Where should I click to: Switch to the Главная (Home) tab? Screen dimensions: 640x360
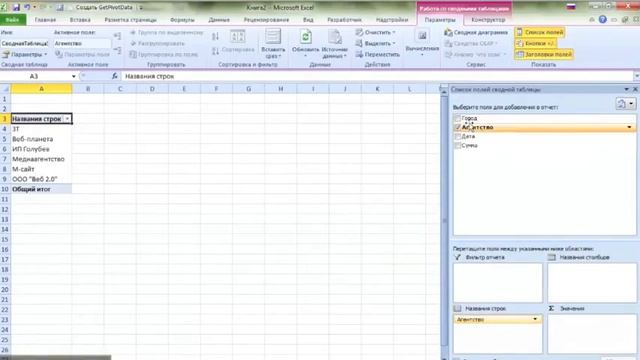(45, 20)
